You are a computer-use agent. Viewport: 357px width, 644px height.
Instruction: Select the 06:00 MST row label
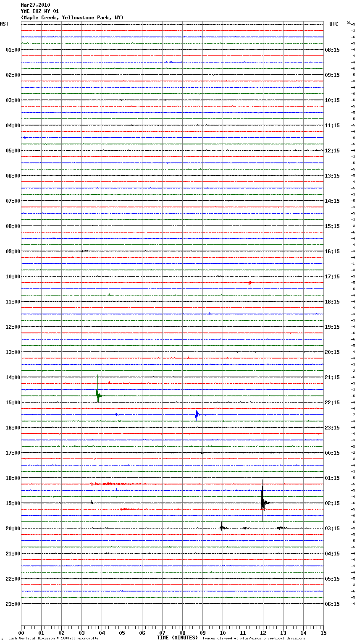[x=13, y=176]
